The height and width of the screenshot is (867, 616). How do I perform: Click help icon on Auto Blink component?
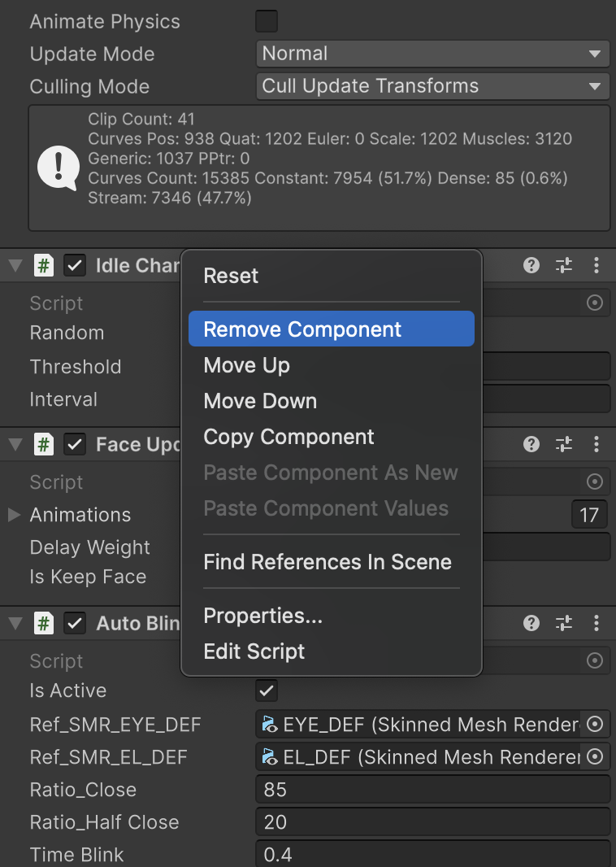pyautogui.click(x=531, y=623)
